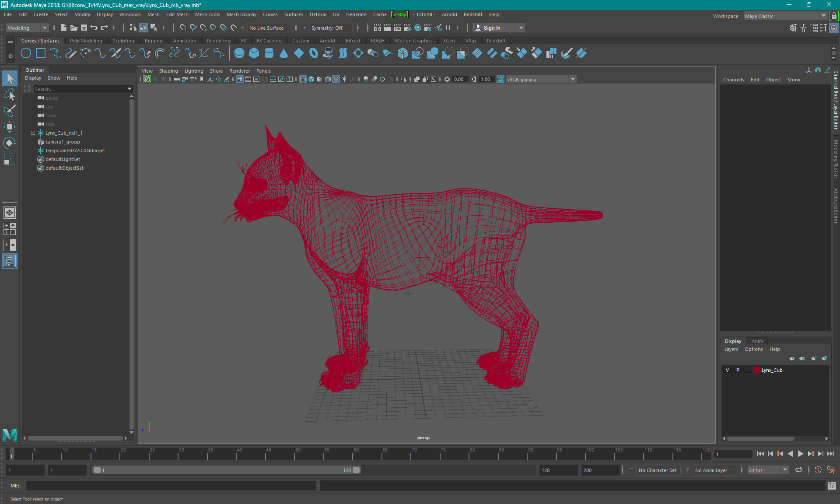This screenshot has width=840, height=504.
Task: Toggle the color management view transform button
Action: coord(500,79)
